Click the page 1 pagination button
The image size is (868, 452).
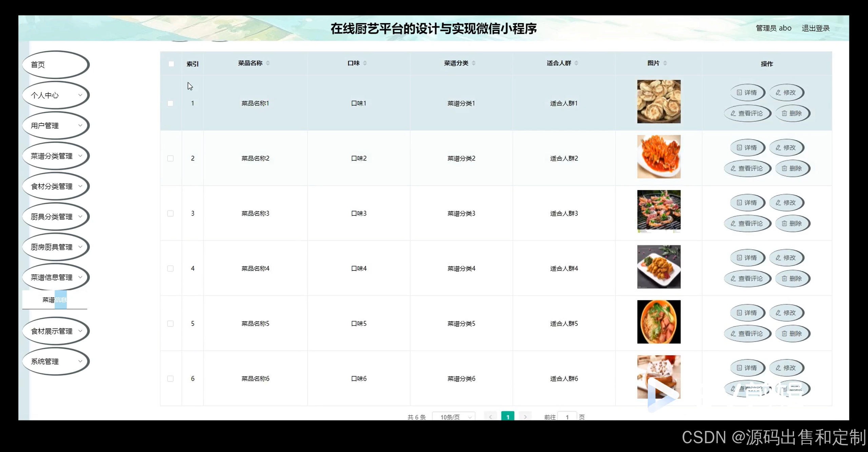click(508, 417)
